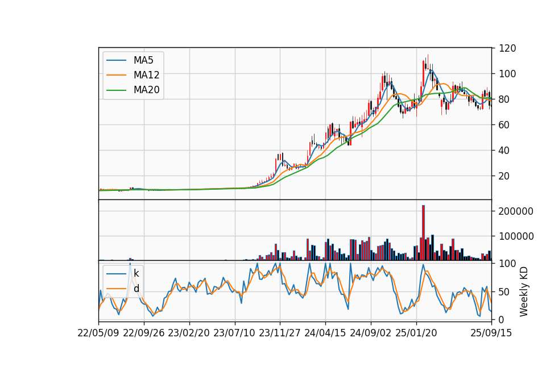Screen dimensions: 546x392
Task: Click the 24/04/15 date label
Action: 325,333
